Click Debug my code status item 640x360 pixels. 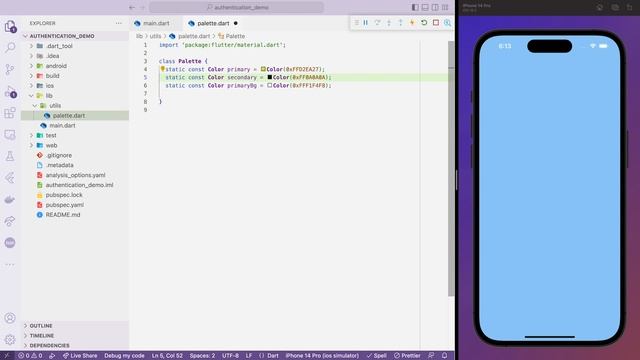(124, 356)
